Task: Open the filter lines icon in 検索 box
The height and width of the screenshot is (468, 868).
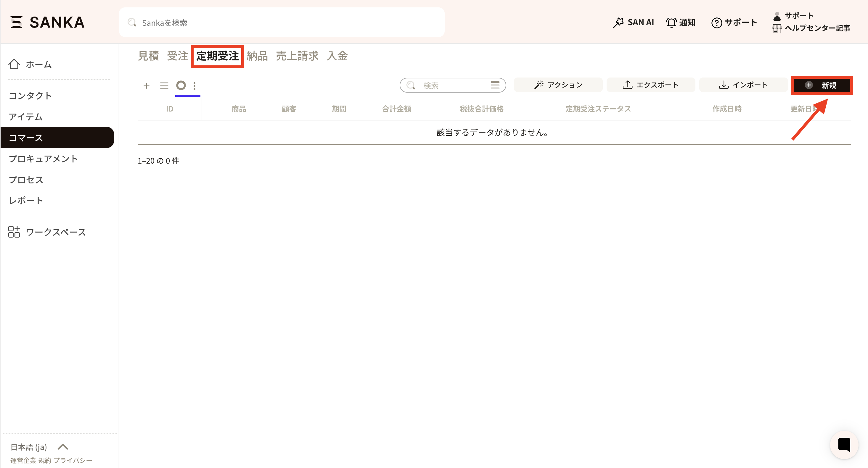Action: (495, 85)
